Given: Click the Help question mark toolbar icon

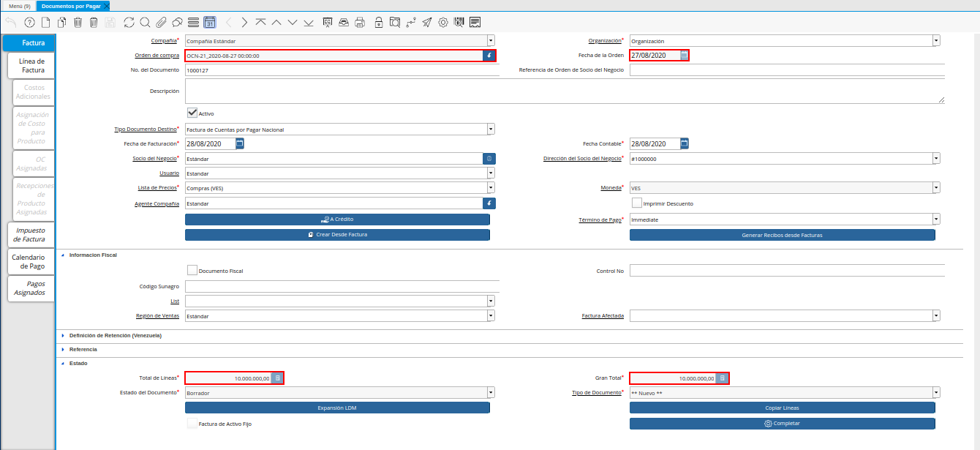Looking at the screenshot, I should click(x=29, y=23).
